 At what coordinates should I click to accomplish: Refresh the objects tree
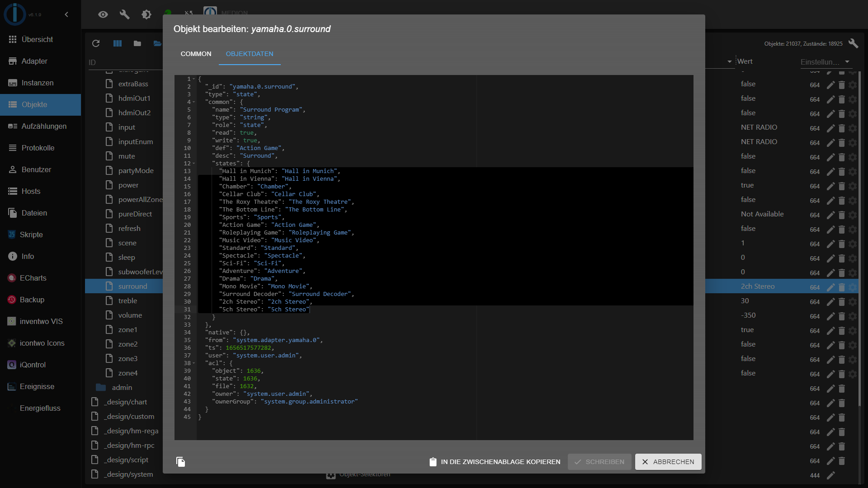pos(96,43)
